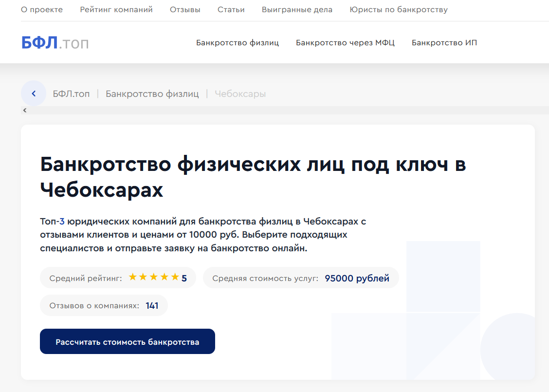Click the Чебоксары breadcrumb item
This screenshot has height=392, width=549.
(x=240, y=94)
